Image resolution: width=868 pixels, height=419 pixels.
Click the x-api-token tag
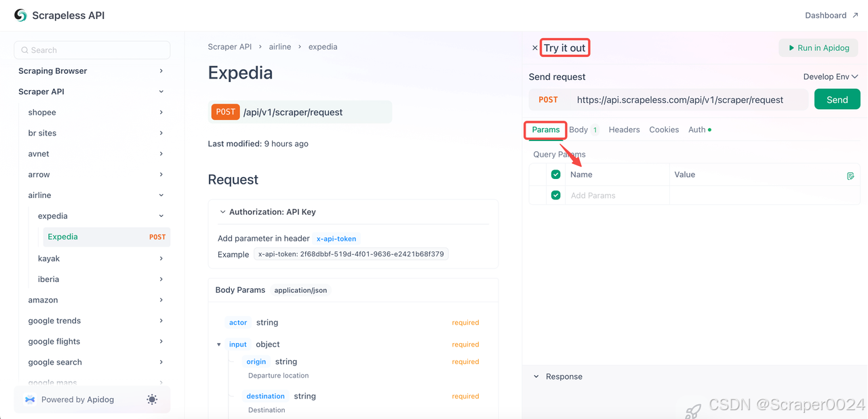click(x=336, y=239)
